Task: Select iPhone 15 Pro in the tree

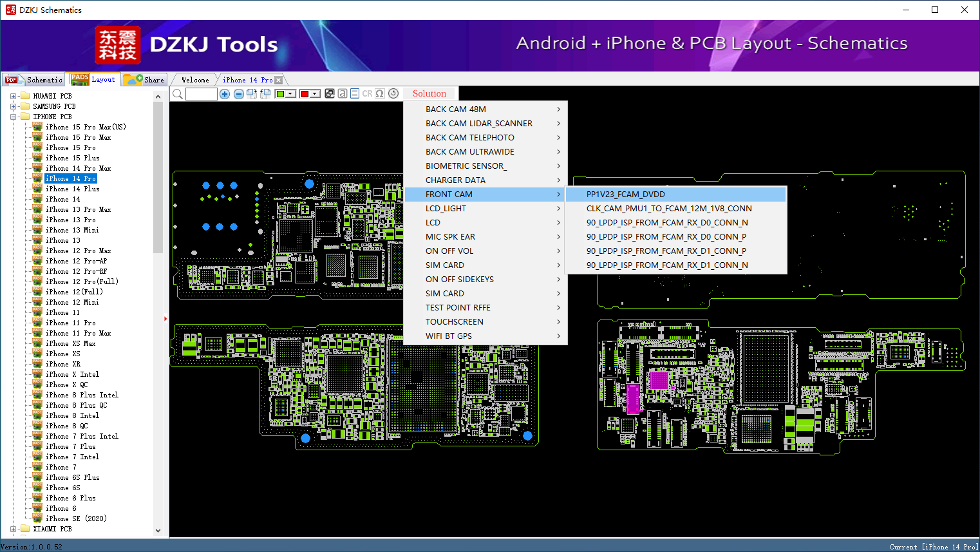Action: (71, 148)
